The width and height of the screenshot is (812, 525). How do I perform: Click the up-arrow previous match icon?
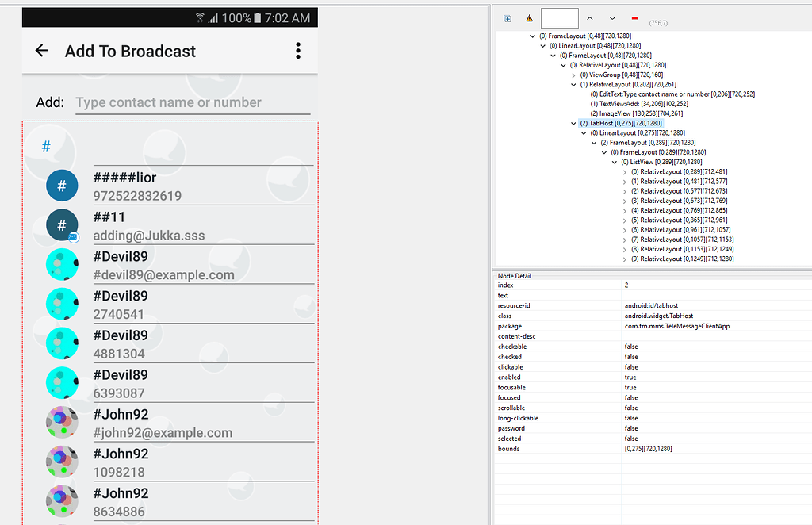(590, 17)
